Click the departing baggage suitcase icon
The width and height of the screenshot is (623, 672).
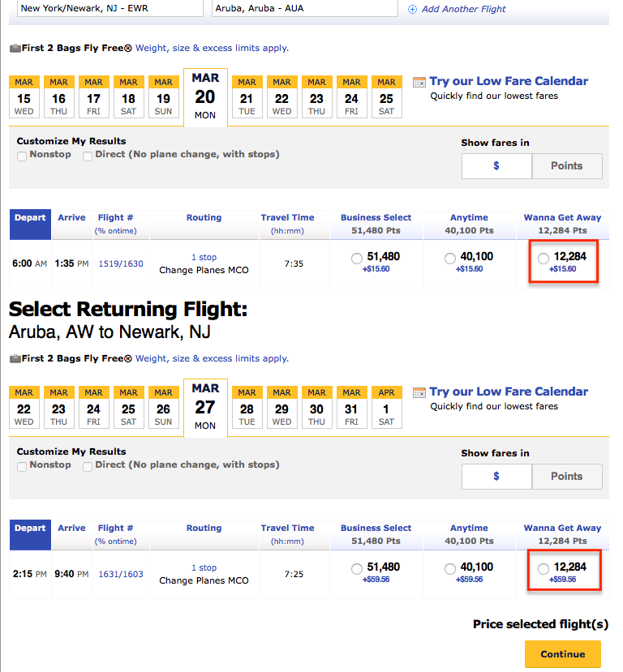tap(15, 48)
